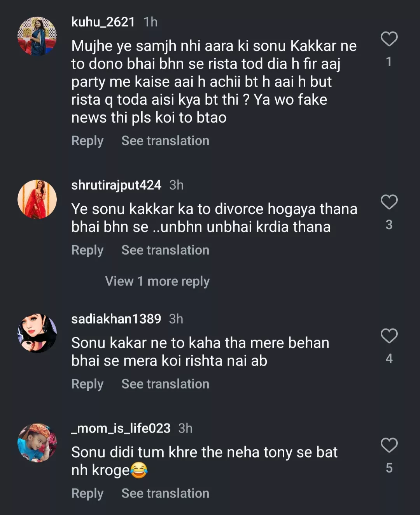420x515 pixels.
Task: Like shrutirajput424's comment with the heart
Action: pos(389,202)
